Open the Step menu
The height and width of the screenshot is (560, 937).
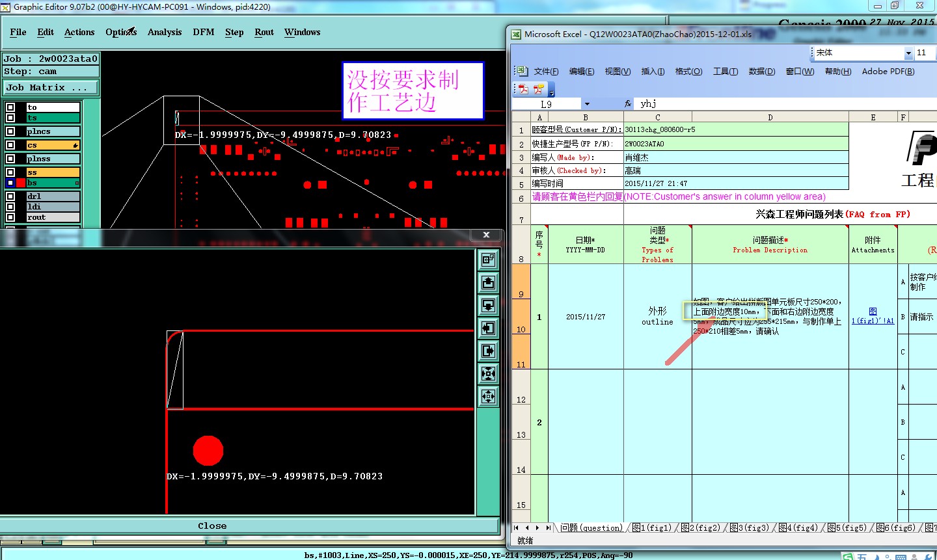point(234,32)
